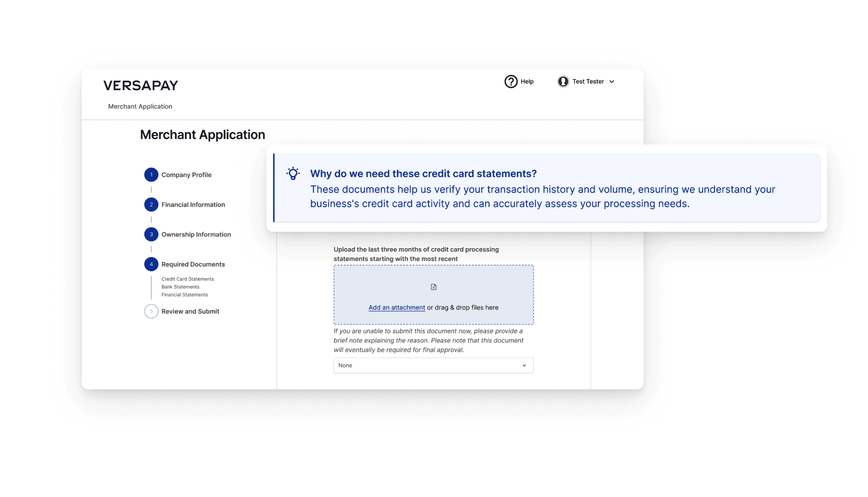Go to Bank Statements subsection
868x497 pixels.
[180, 287]
